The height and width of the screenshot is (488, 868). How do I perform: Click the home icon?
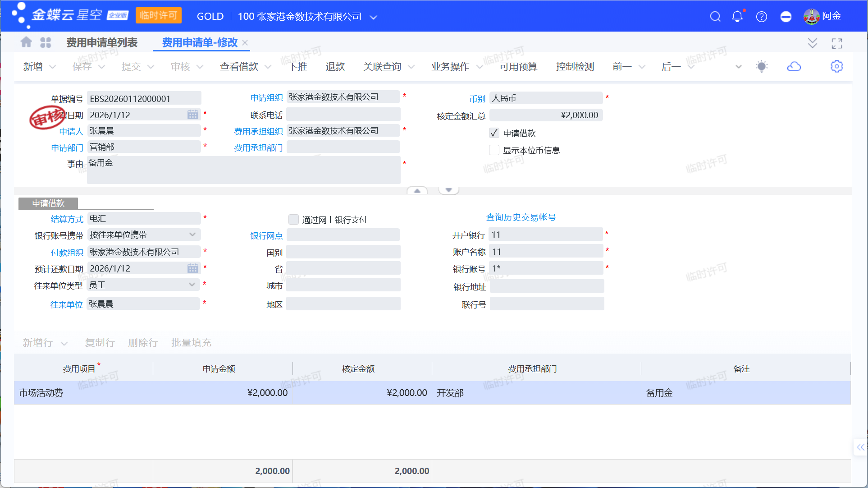point(26,42)
